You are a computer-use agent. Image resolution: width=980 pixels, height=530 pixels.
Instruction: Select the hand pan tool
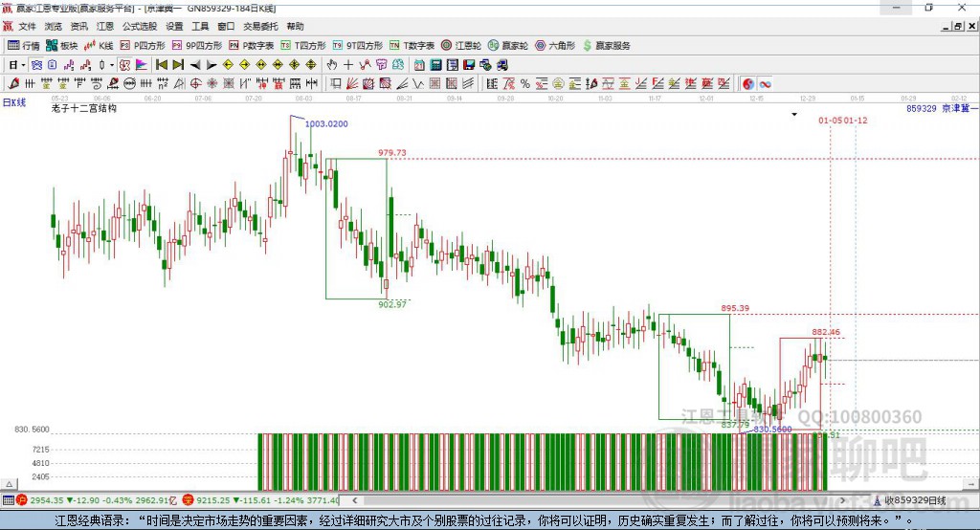coord(332,65)
